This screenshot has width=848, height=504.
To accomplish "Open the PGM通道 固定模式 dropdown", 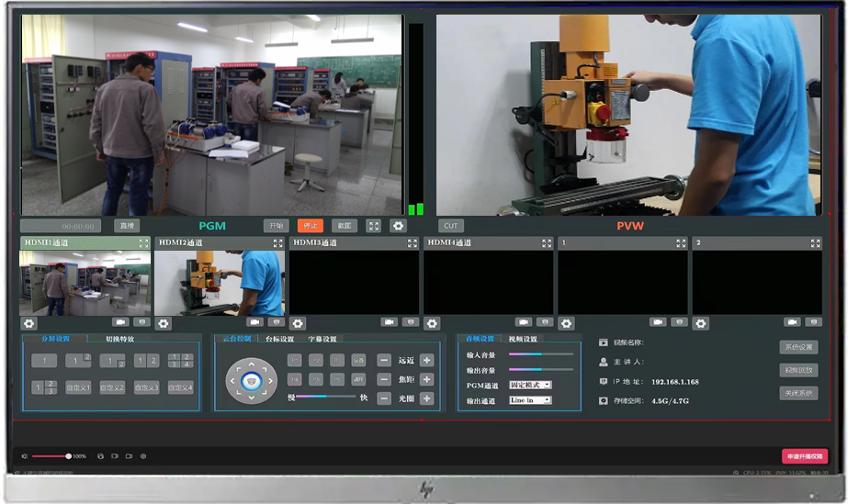I will pyautogui.click(x=530, y=385).
